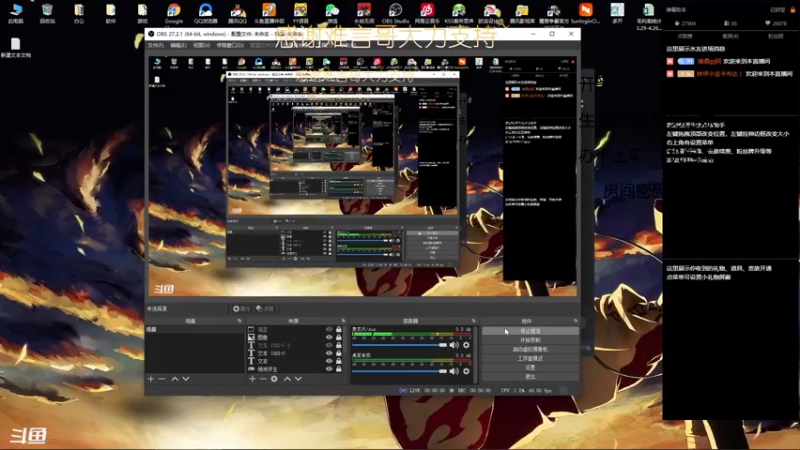
Task: Open the 视图(V) menu in OBS
Action: (x=202, y=45)
